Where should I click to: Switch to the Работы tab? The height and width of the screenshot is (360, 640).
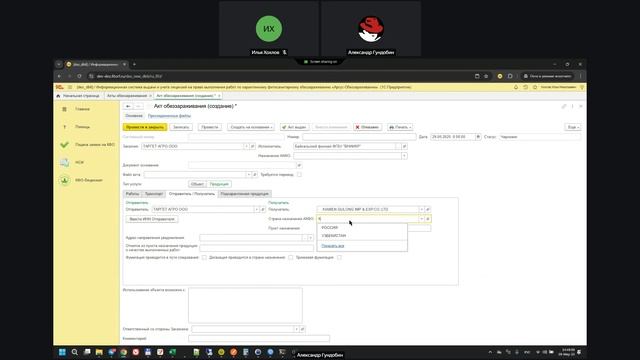[x=132, y=194]
